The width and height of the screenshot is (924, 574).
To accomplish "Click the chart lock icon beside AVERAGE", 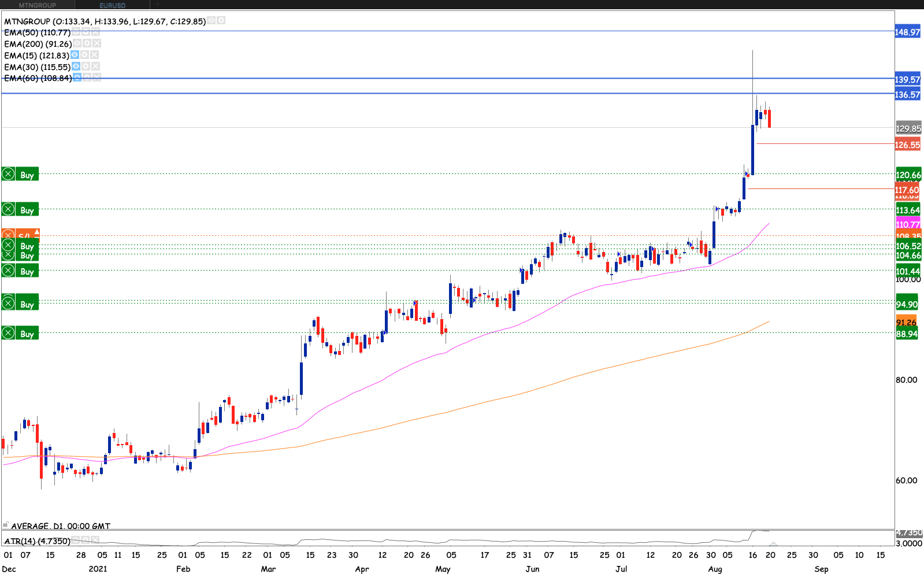I will pos(6,525).
